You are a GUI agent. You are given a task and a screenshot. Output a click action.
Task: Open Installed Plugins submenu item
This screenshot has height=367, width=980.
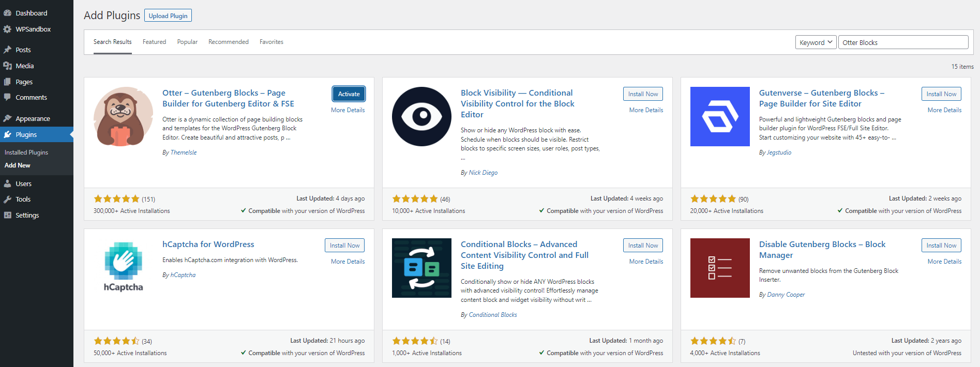[x=26, y=152]
